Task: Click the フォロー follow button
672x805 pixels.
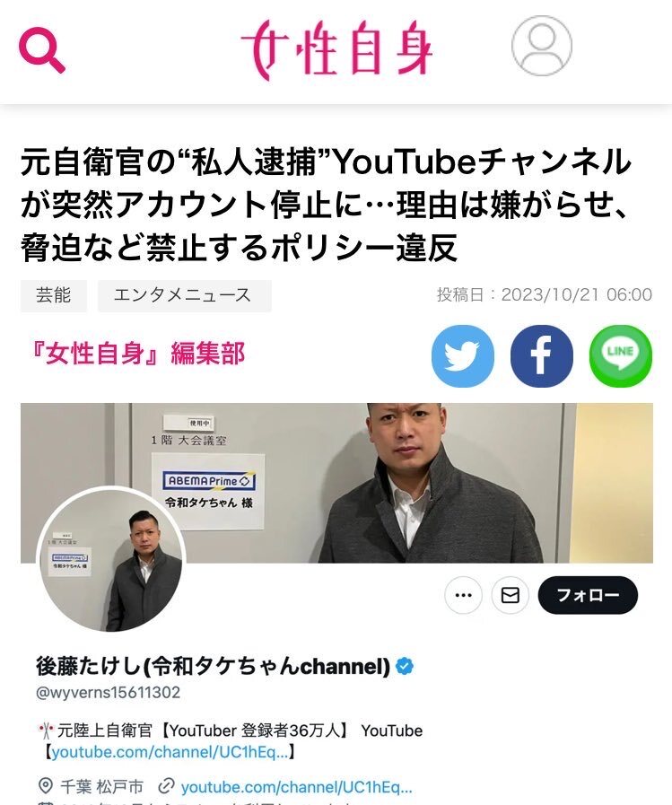Action: pyautogui.click(x=588, y=595)
